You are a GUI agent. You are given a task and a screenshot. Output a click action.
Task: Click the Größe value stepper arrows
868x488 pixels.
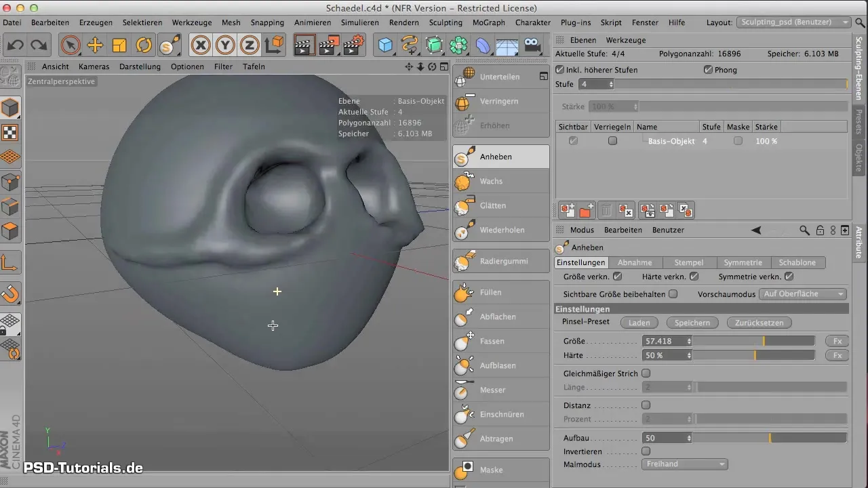[x=689, y=341]
